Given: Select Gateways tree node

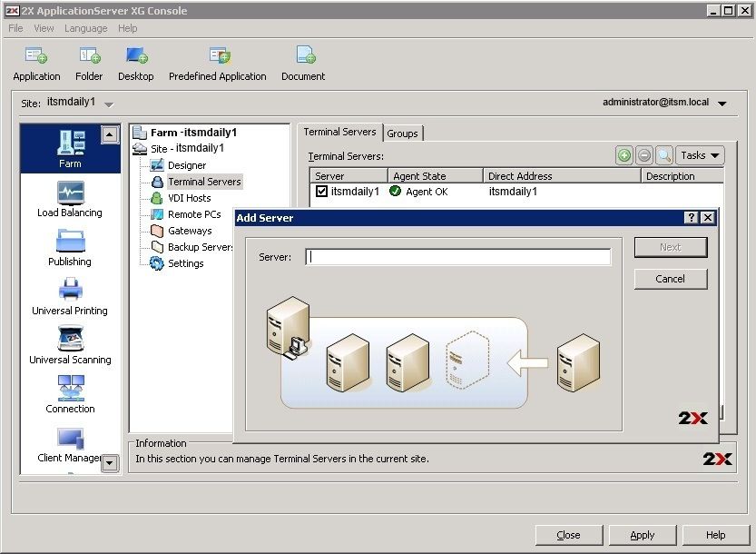Looking at the screenshot, I should (x=190, y=232).
